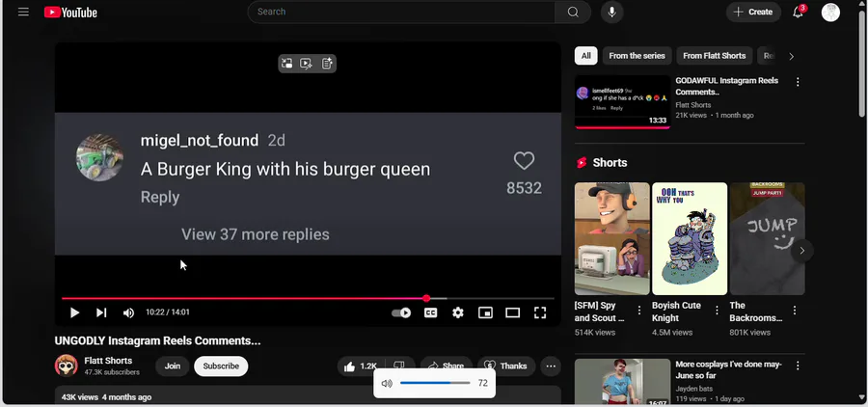Open the hamburger guide menu
The image size is (868, 407).
23,12
